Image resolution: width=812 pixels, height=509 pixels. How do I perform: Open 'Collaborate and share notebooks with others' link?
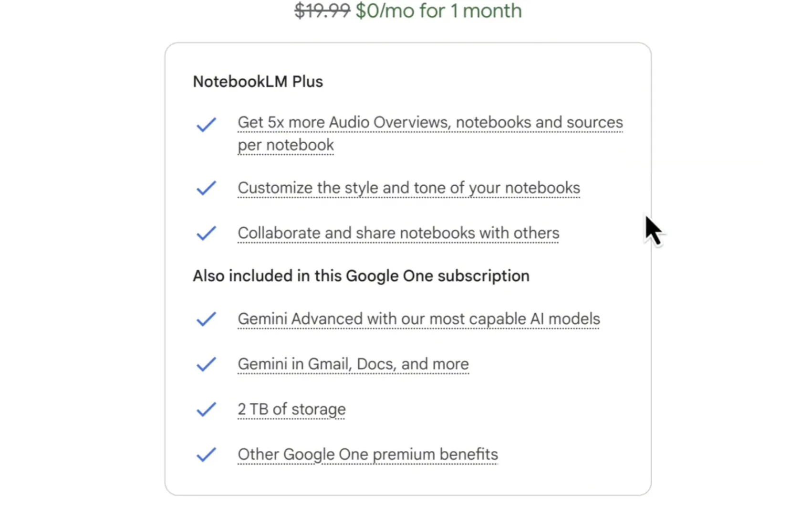pos(398,233)
